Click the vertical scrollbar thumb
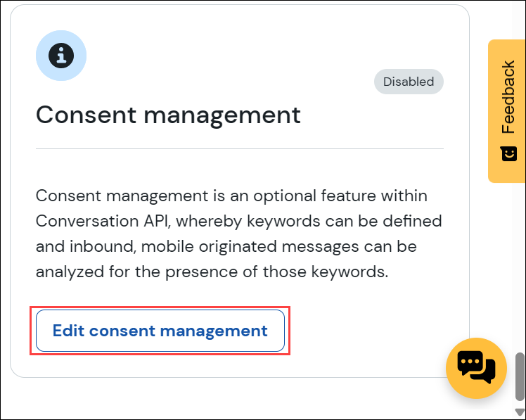The width and height of the screenshot is (526, 420). pyautogui.click(x=520, y=376)
